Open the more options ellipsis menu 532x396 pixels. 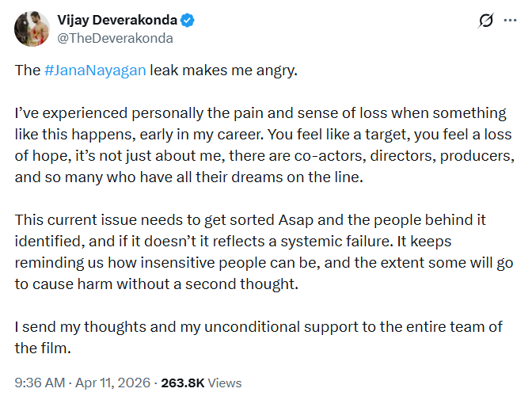point(511,21)
